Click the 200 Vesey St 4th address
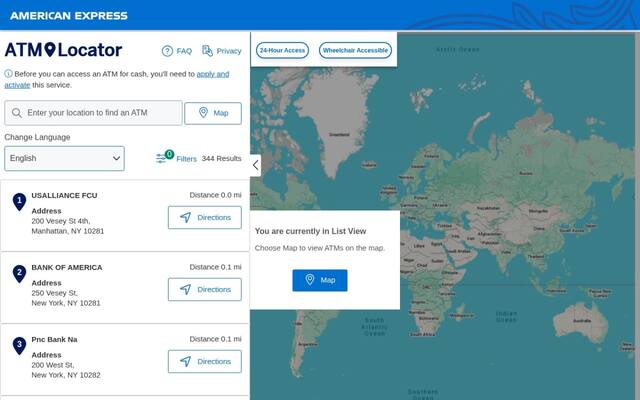The height and width of the screenshot is (400, 640). point(68,226)
